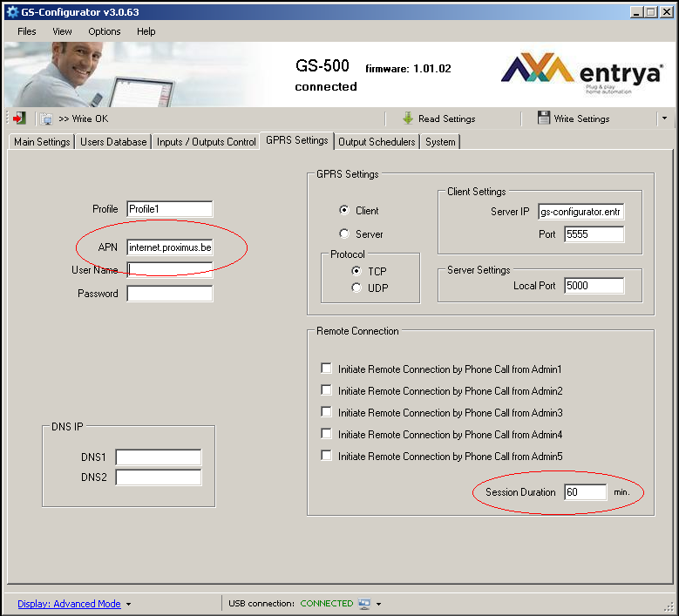Select the Server radio button
Image resolution: width=679 pixels, height=616 pixels.
344,234
